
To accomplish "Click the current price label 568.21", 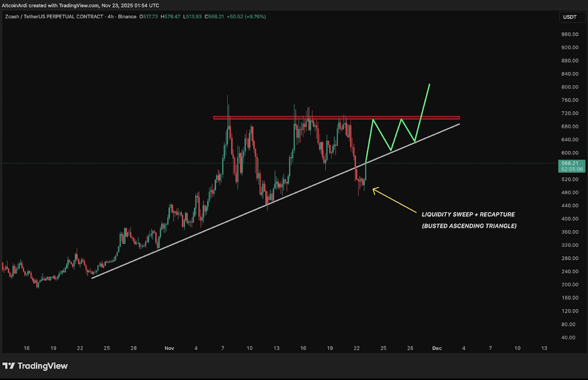I will click(x=569, y=163).
